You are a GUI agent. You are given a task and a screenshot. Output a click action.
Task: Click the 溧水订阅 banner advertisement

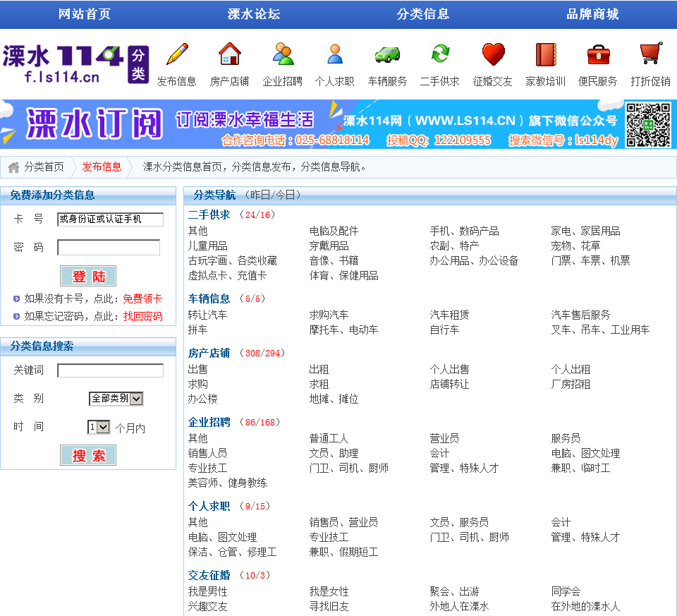tap(338, 124)
